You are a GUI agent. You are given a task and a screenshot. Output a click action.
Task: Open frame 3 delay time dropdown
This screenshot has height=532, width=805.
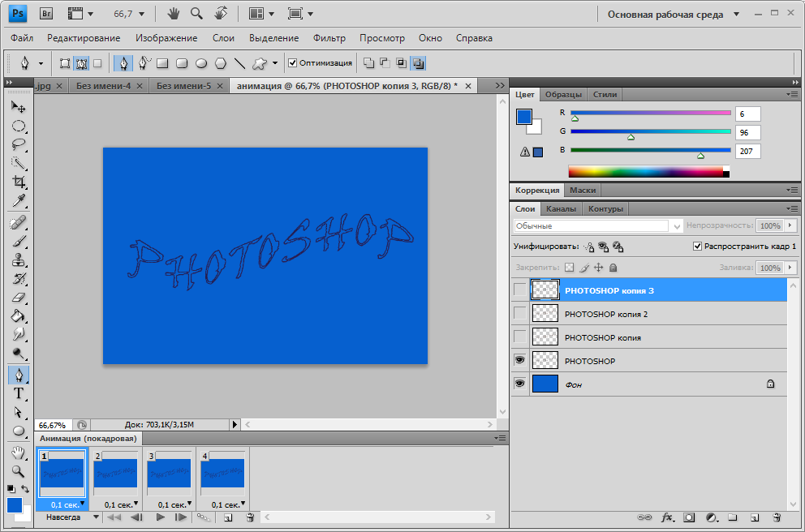189,504
